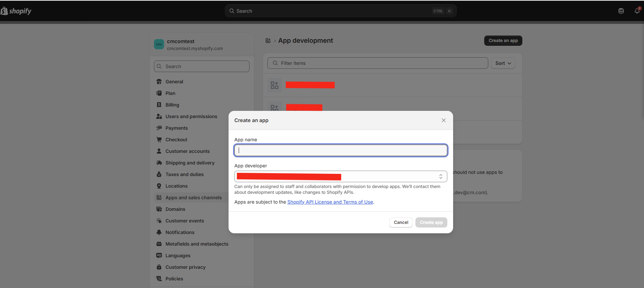644x288 pixels.
Task: Expand the Sort dropdown
Action: [x=503, y=63]
